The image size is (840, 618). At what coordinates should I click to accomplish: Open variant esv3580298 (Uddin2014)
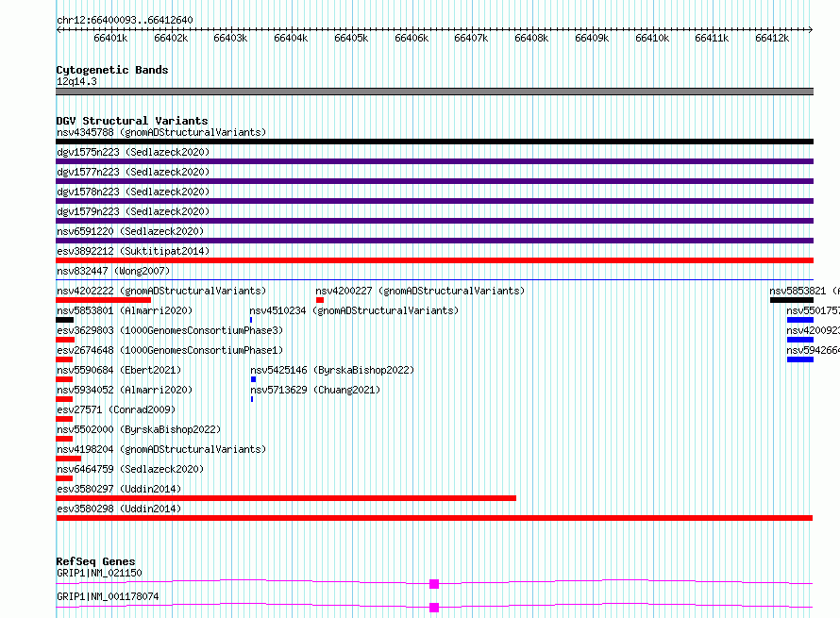click(119, 509)
